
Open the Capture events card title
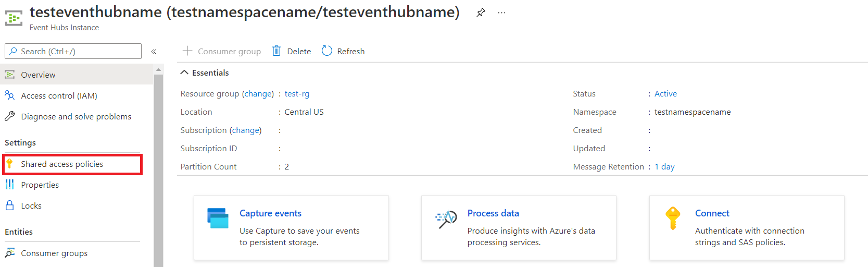270,213
